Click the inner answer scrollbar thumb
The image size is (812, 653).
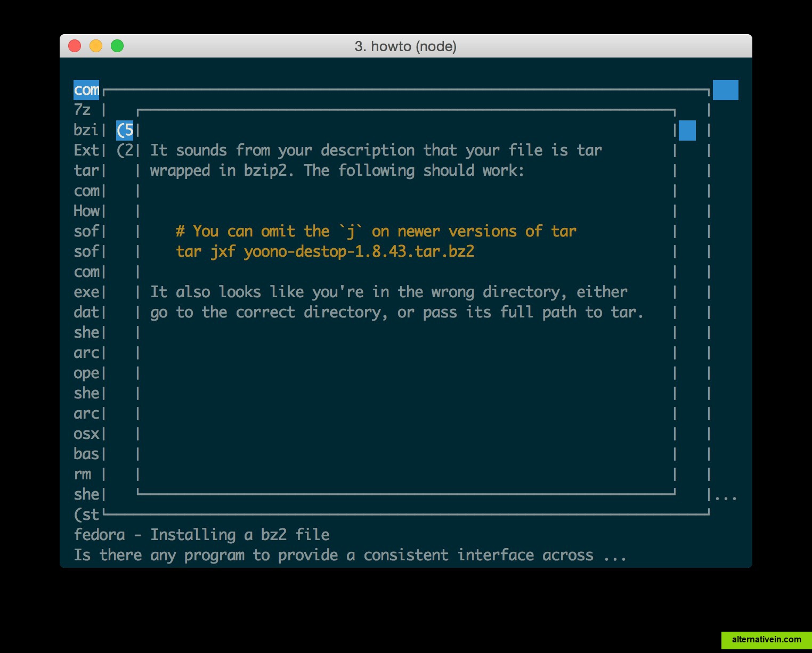(687, 130)
